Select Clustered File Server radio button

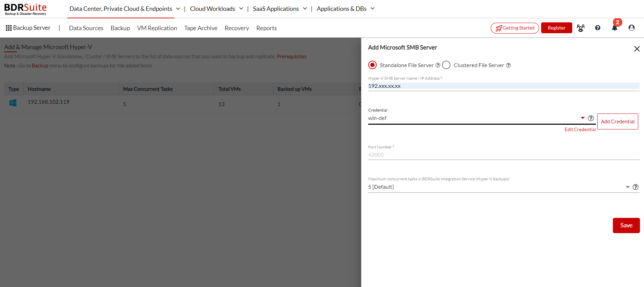pyautogui.click(x=446, y=65)
